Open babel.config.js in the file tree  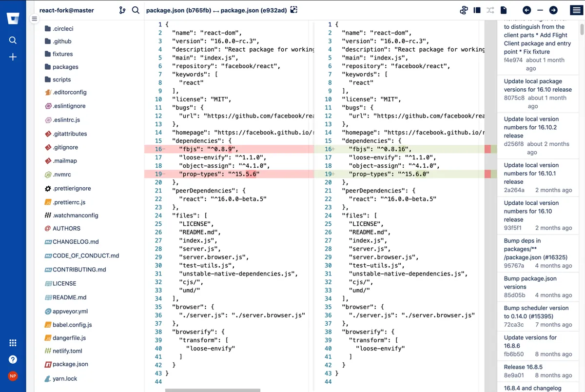[68, 325]
